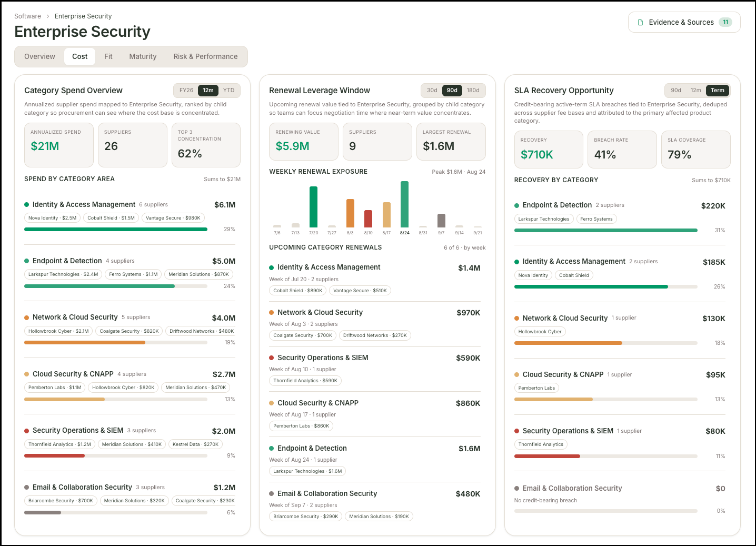Open the Risk & Performance tab
Screen dimensions: 756x546
pyautogui.click(x=206, y=56)
